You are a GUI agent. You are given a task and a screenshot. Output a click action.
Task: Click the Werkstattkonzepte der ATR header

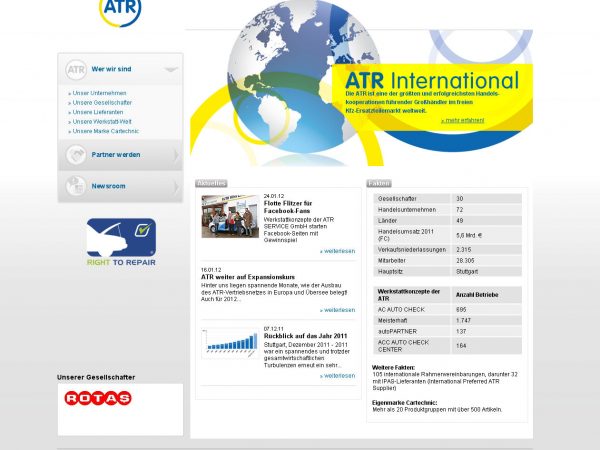409,295
